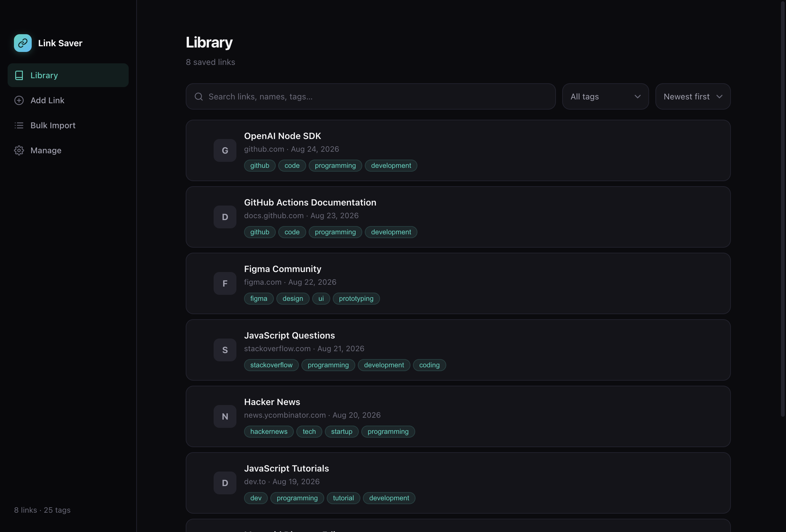
Task: Click the page vertical scrollbar
Action: (782, 209)
